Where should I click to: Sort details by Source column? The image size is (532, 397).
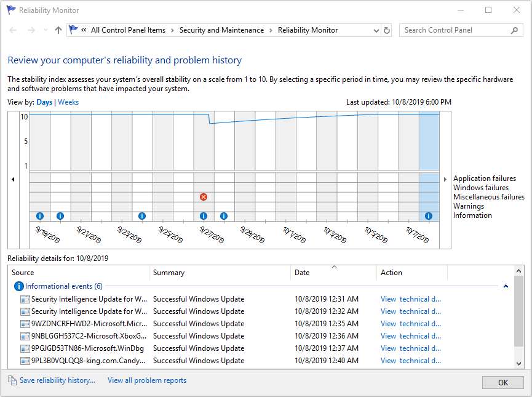click(79, 273)
